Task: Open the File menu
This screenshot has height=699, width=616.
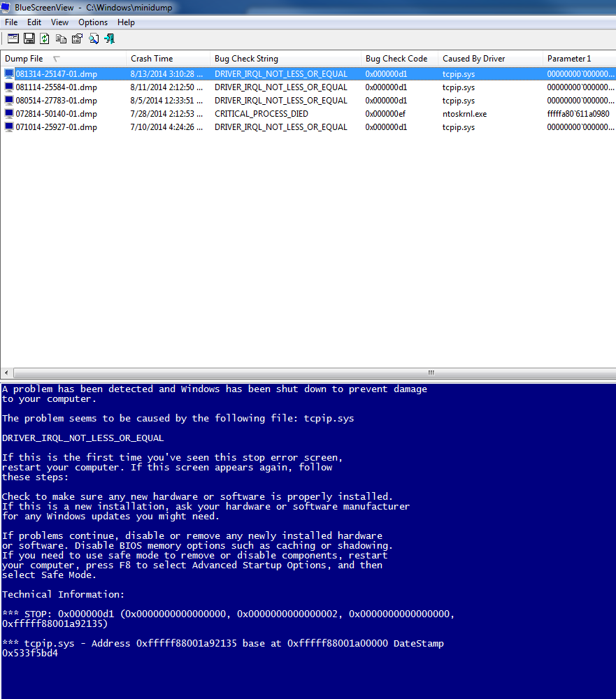Action: (x=11, y=22)
